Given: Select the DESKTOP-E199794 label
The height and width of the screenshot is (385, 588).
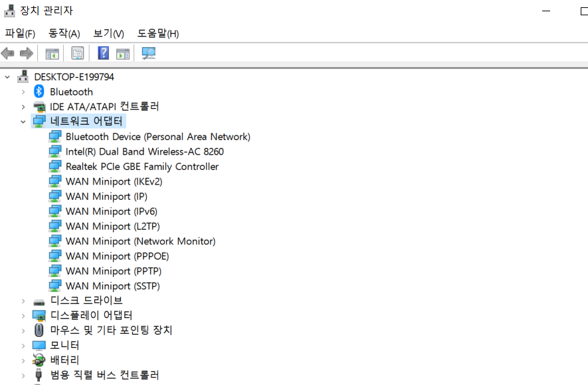Looking at the screenshot, I should coord(74,77).
